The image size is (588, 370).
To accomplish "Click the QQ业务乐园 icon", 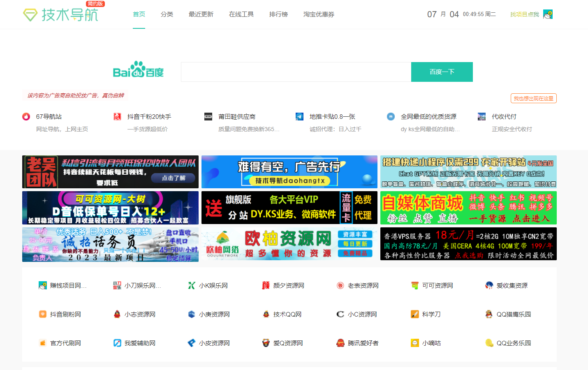I will (x=488, y=343).
